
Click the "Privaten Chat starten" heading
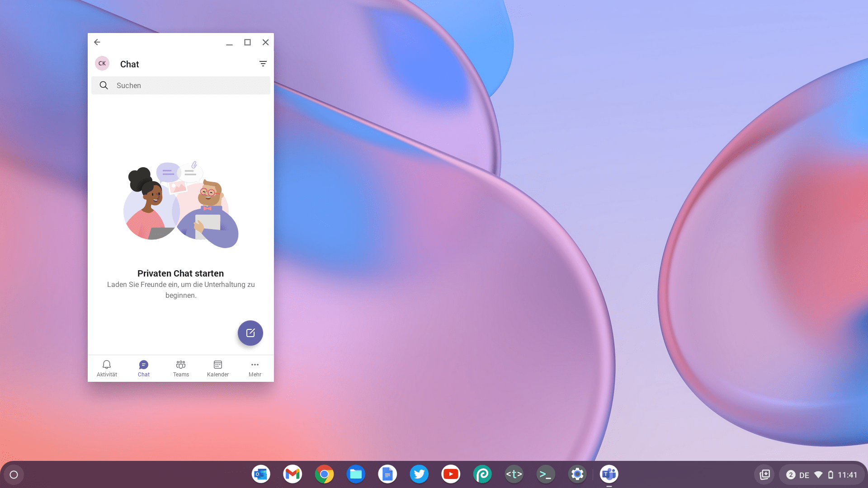pyautogui.click(x=180, y=273)
